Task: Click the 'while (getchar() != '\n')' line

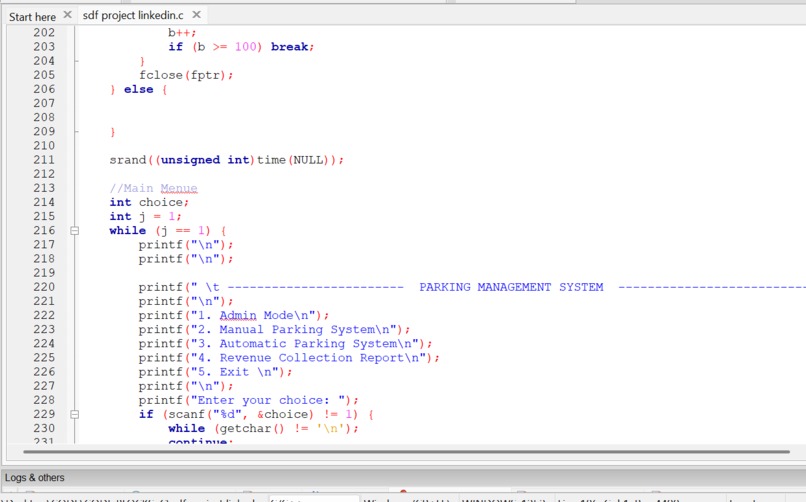Action: pyautogui.click(x=263, y=429)
